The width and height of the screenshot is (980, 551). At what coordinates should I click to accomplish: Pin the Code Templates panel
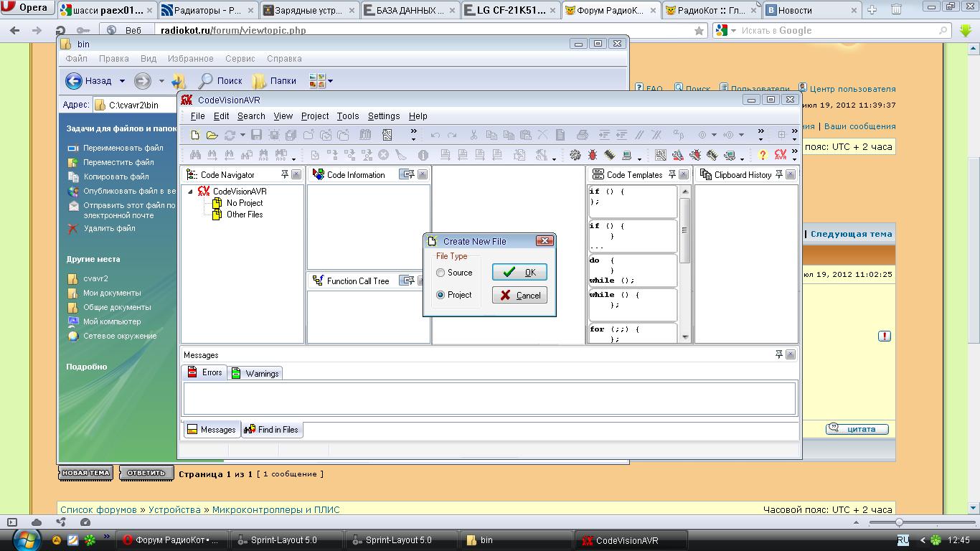click(672, 174)
